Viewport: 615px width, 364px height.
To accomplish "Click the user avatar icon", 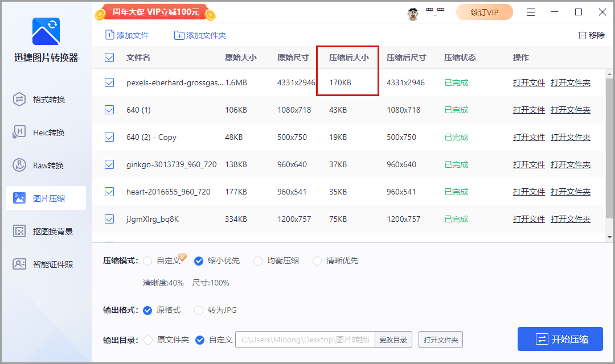I will click(412, 12).
